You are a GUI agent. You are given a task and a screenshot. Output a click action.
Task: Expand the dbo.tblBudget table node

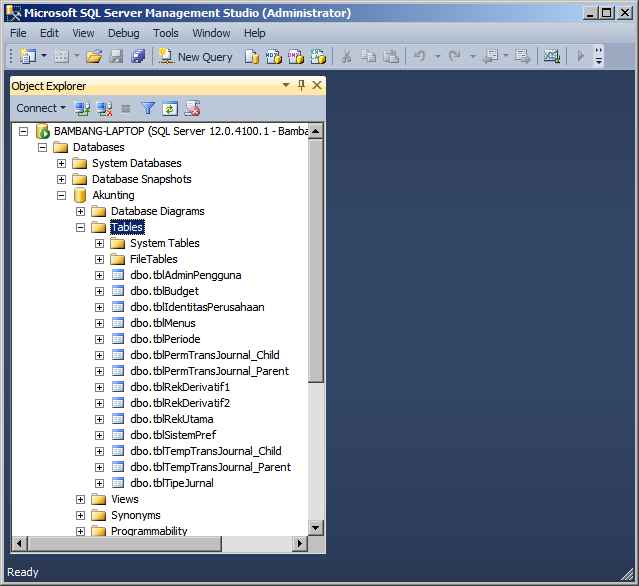99,291
